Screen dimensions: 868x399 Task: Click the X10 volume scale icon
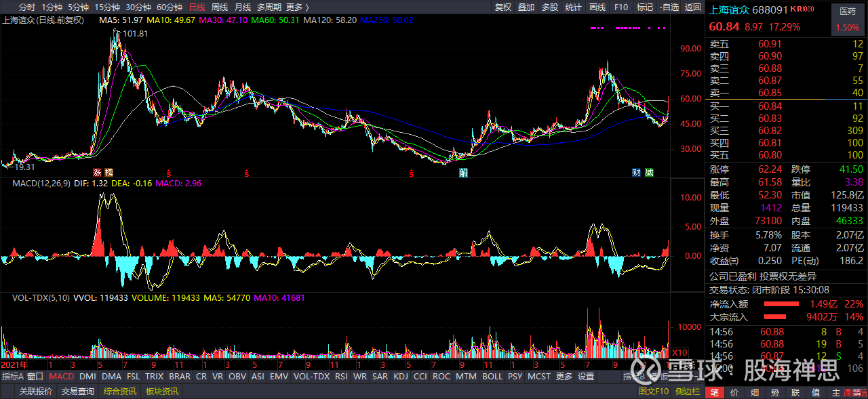pos(679,352)
